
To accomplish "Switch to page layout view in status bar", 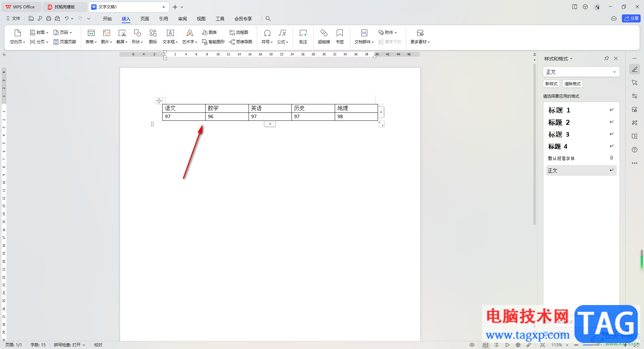I will tap(486, 345).
